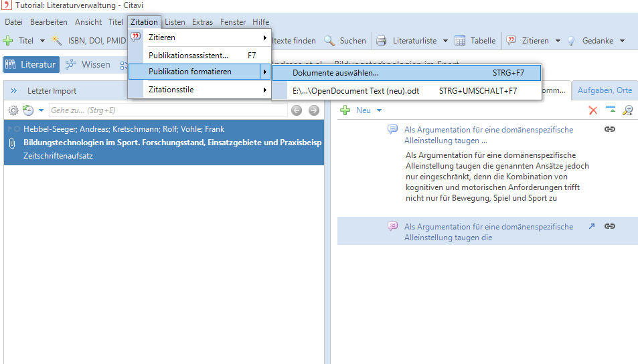The width and height of the screenshot is (638, 364).
Task: Select the Hebbel-Seeger reference entry
Action: [164, 143]
